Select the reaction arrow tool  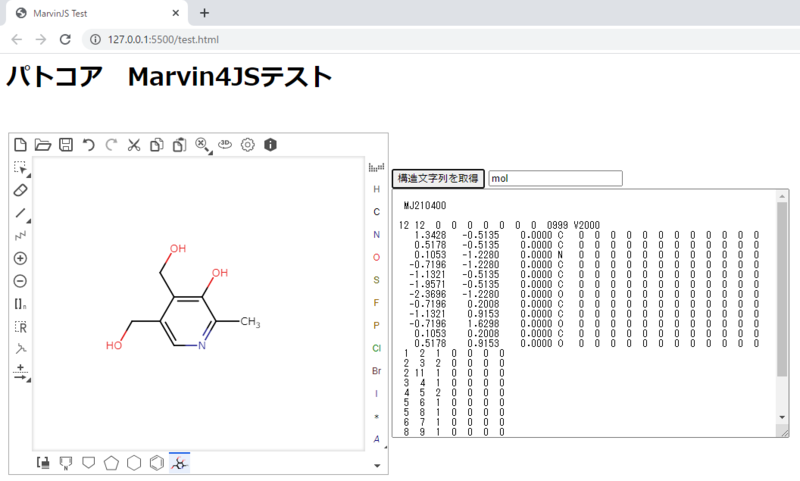pos(20,372)
